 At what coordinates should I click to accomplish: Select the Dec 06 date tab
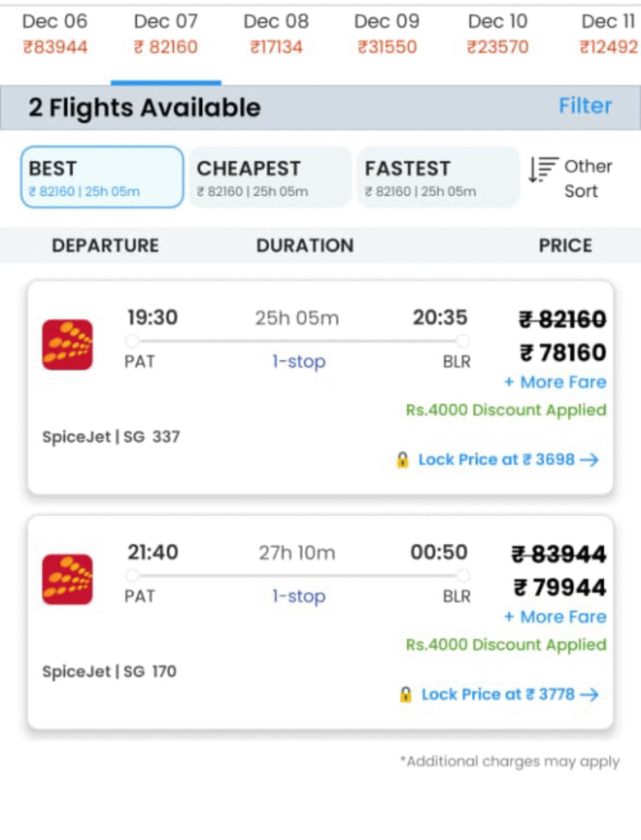[x=55, y=34]
